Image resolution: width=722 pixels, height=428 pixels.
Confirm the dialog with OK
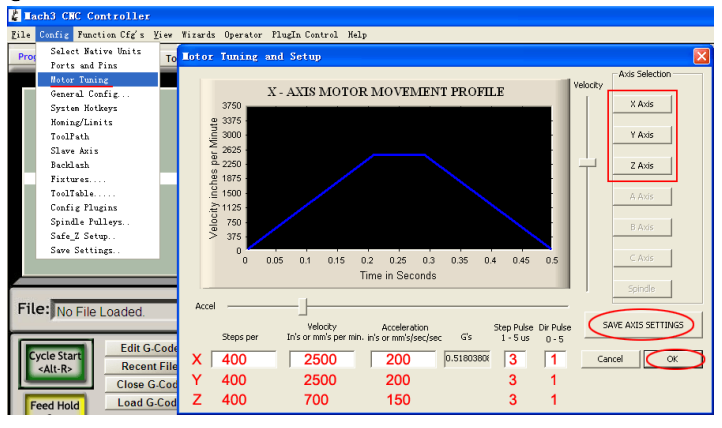click(x=673, y=359)
